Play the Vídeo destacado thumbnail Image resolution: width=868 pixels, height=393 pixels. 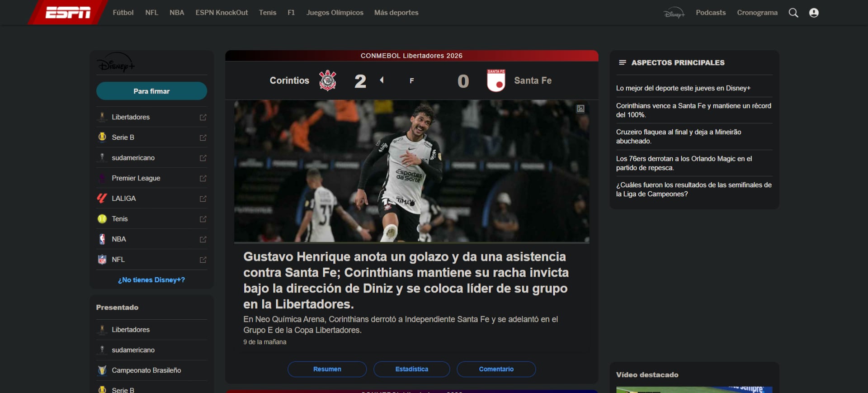pos(694,390)
